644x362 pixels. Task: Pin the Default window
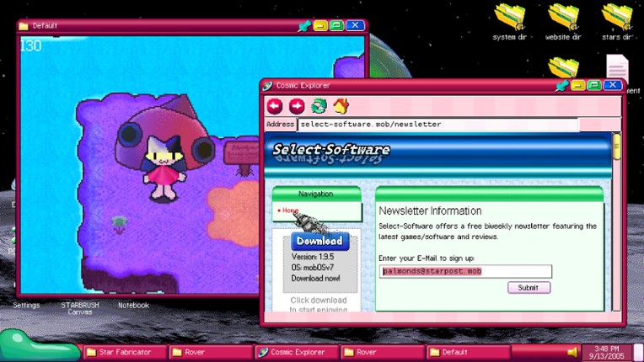[x=304, y=26]
